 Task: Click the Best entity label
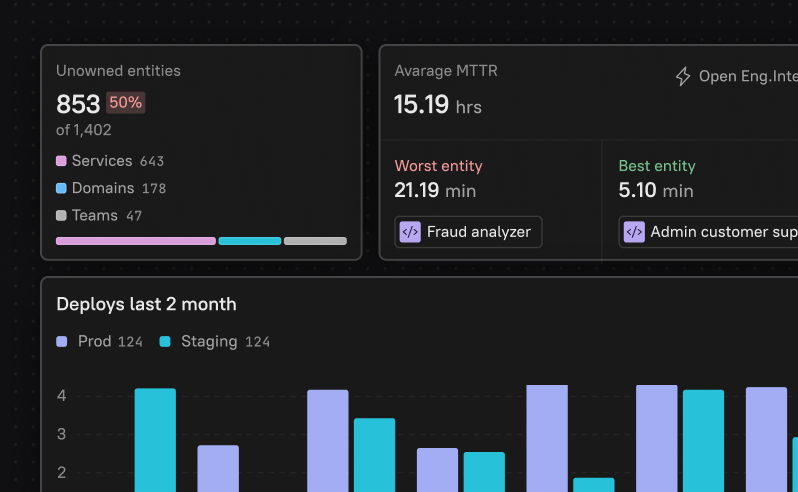pyautogui.click(x=656, y=166)
